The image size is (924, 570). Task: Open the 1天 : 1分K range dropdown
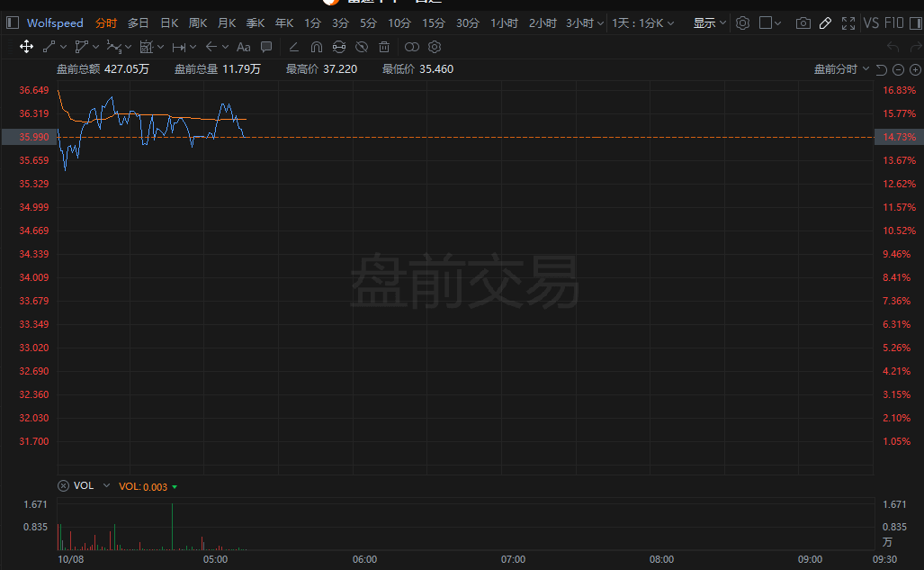click(643, 23)
